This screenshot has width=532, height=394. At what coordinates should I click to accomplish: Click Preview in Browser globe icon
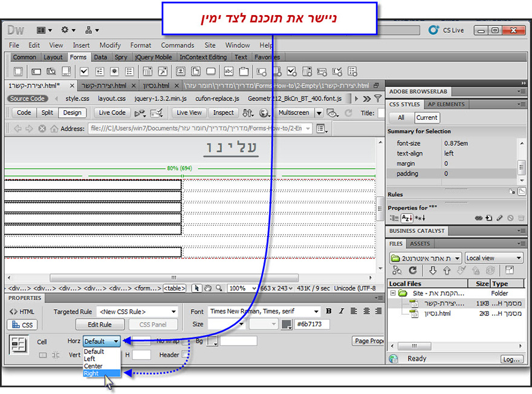pos(264,113)
